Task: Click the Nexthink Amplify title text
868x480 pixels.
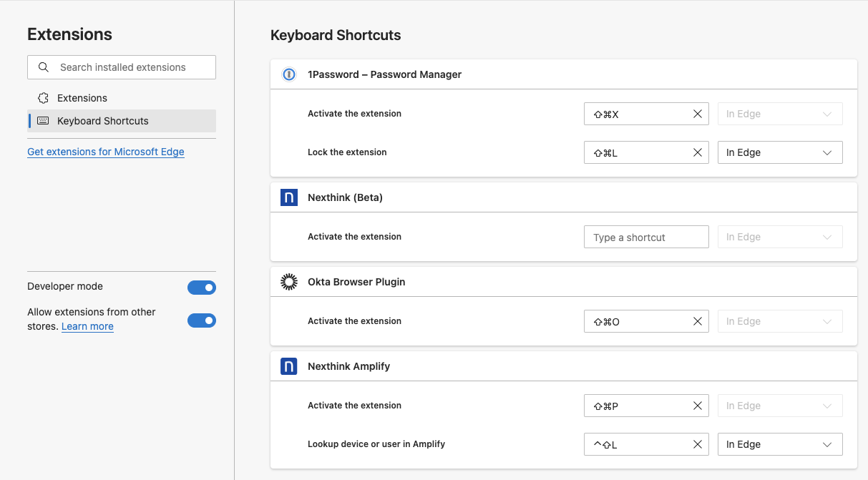Action: [348, 366]
